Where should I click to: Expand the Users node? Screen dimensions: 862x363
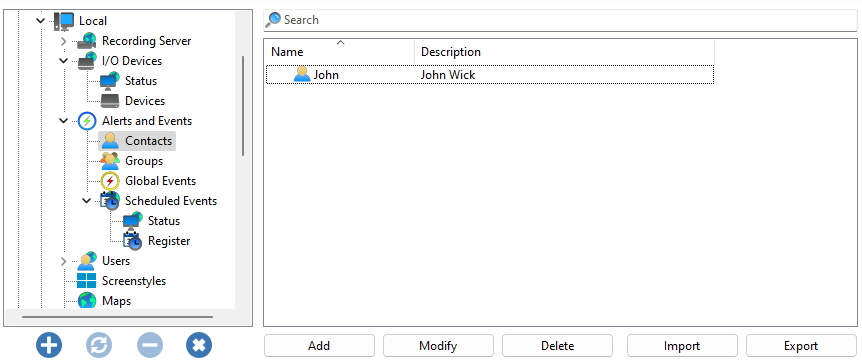(63, 261)
